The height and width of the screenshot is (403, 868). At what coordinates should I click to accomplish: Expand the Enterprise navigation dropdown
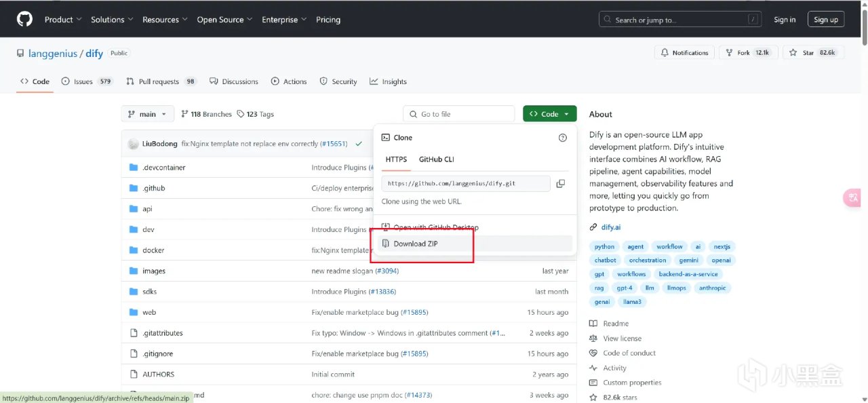(284, 20)
